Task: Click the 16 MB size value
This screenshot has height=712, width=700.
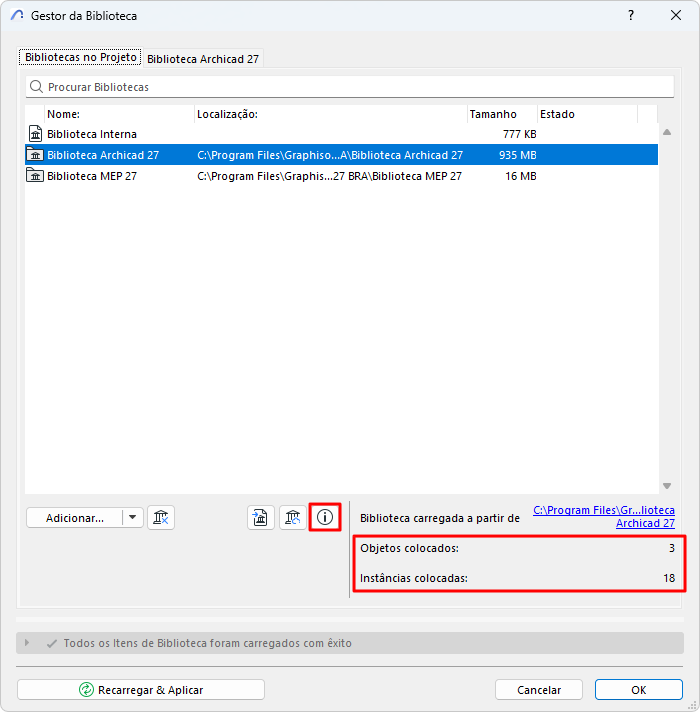Action: (521, 176)
